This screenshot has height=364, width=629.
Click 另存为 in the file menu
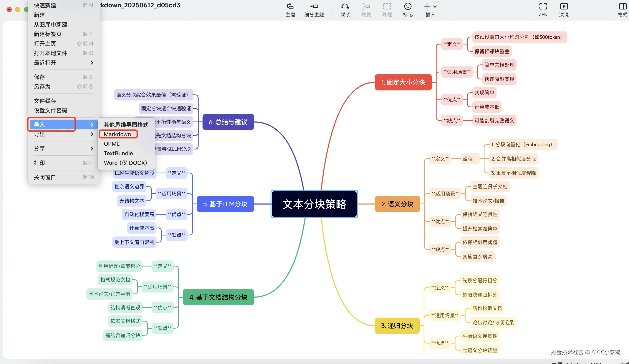(x=64, y=87)
